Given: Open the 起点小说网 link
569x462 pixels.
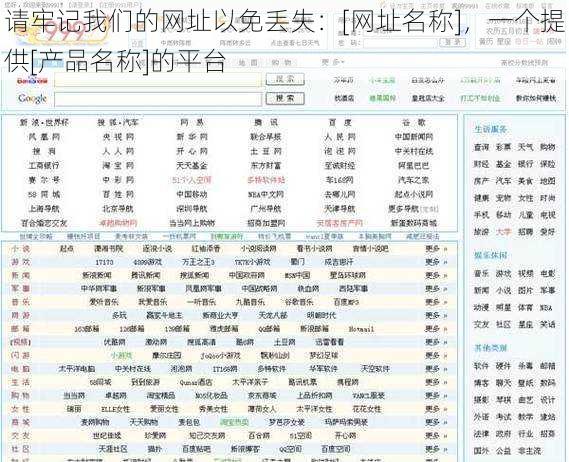Looking at the screenshot, I should pos(414,194).
